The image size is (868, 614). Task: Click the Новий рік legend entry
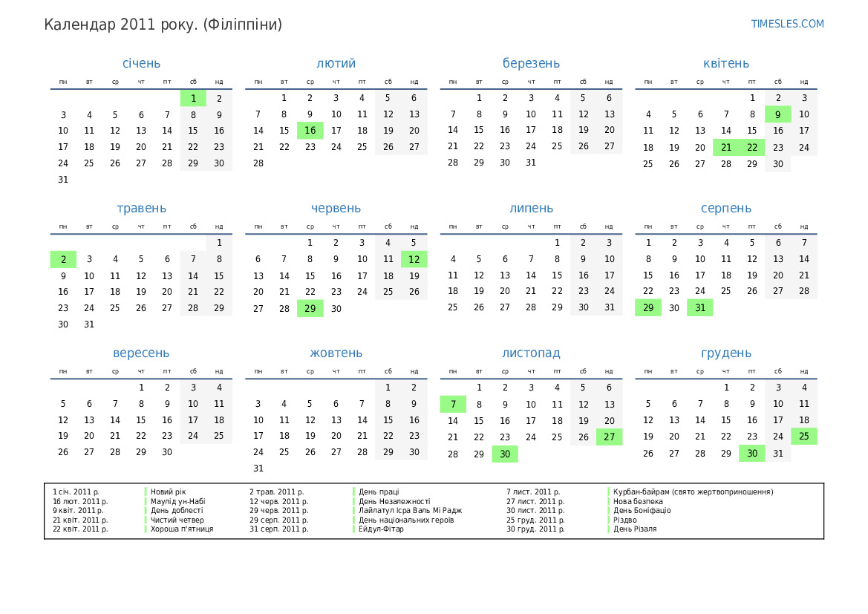click(x=168, y=491)
